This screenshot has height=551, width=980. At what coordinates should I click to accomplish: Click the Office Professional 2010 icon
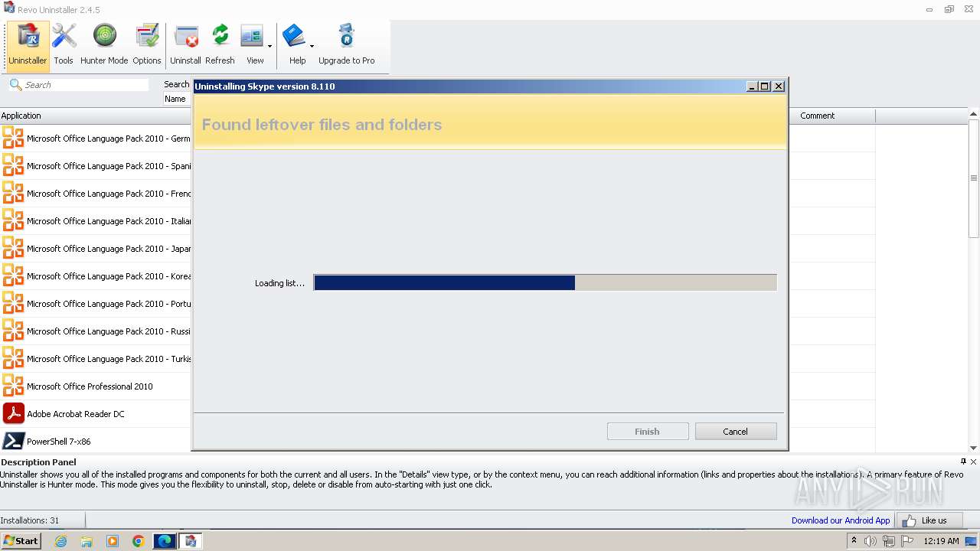(13, 386)
